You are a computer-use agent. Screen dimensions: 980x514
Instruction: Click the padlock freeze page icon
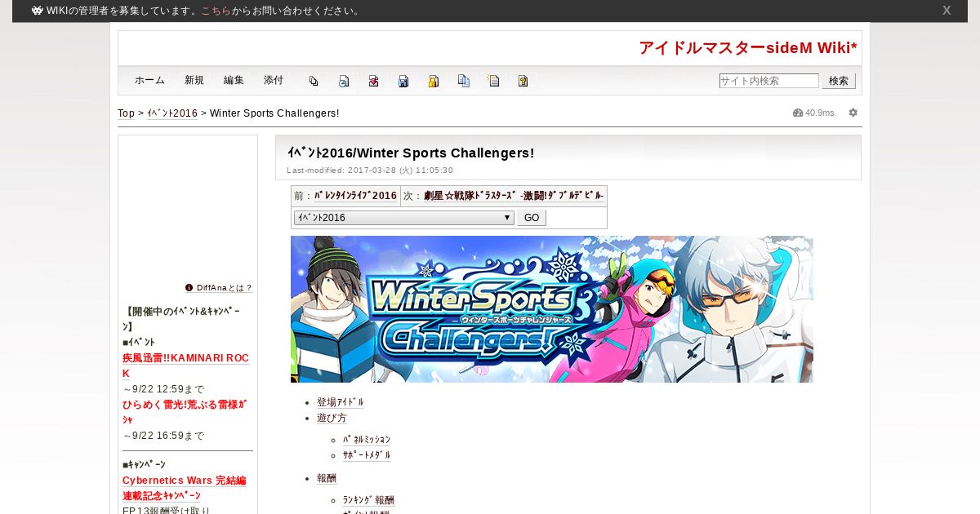click(434, 81)
